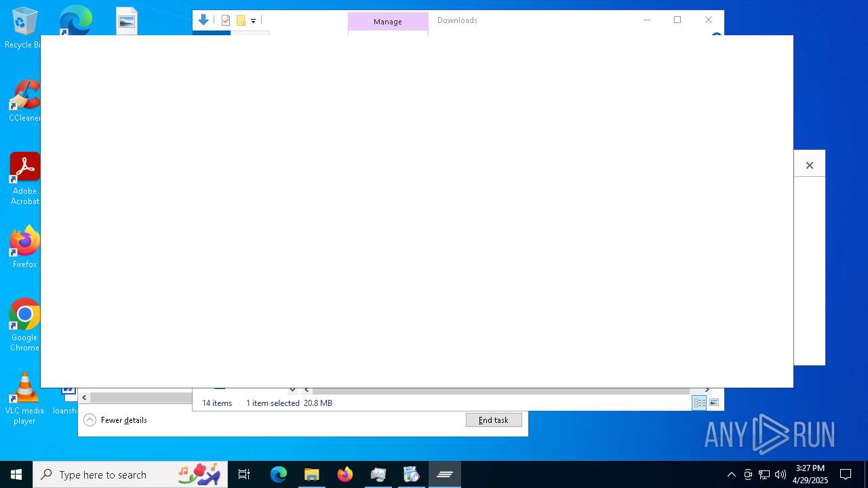Click the blue down-arrow icon in Explorer title bar

203,20
